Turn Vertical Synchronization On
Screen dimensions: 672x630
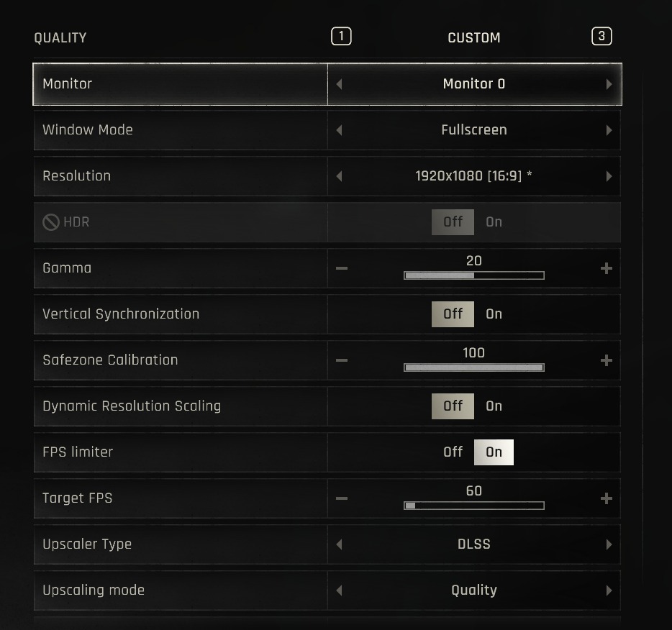point(494,314)
